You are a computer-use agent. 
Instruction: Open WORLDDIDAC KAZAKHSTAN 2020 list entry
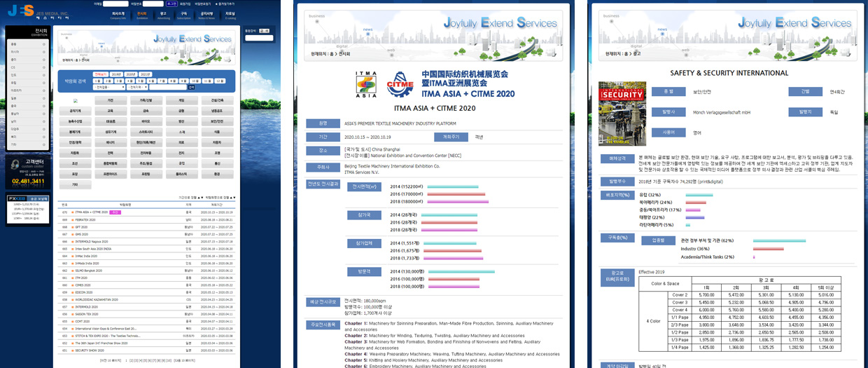tap(97, 299)
